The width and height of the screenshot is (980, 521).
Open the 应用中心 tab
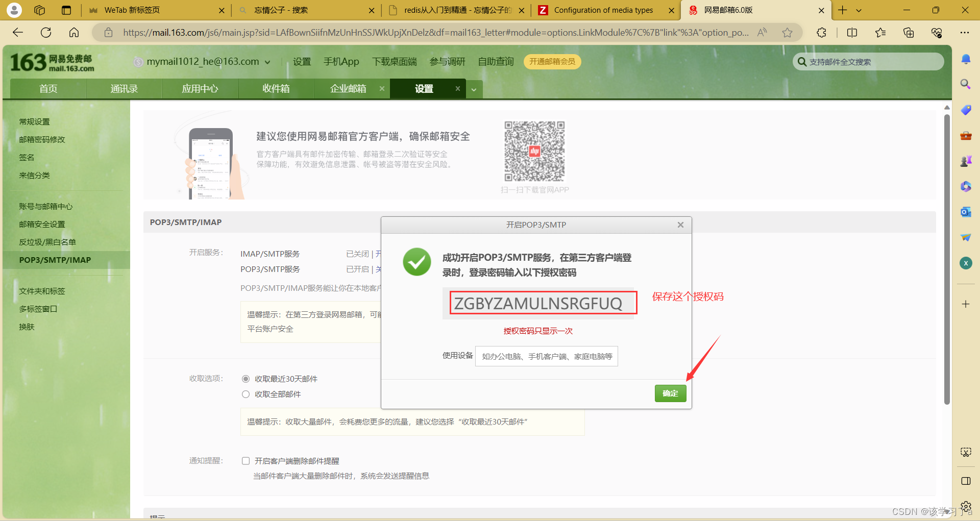pyautogui.click(x=200, y=88)
